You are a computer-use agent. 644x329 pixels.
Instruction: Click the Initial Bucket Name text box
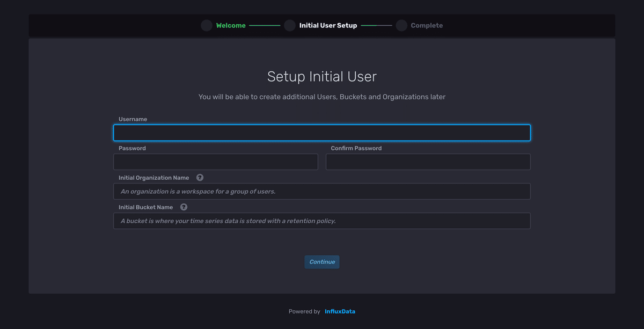click(322, 221)
